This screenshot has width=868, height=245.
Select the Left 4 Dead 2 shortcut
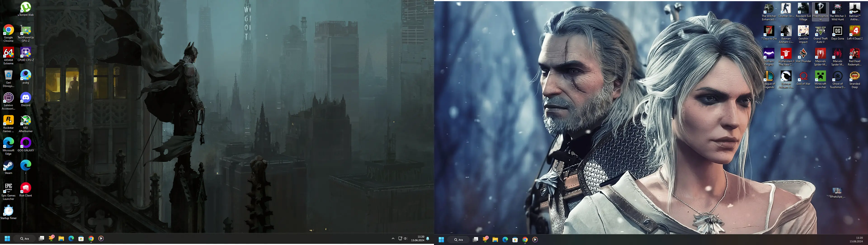[x=855, y=33]
